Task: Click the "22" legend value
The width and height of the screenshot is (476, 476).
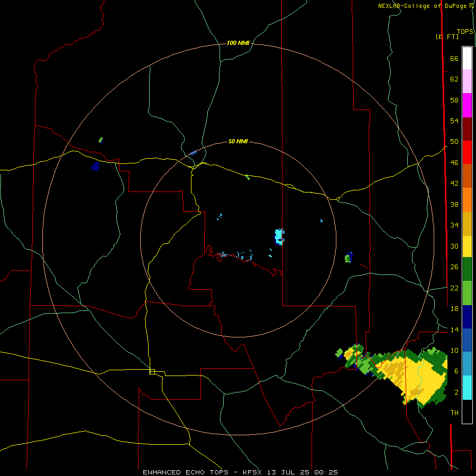Action: 454,288
